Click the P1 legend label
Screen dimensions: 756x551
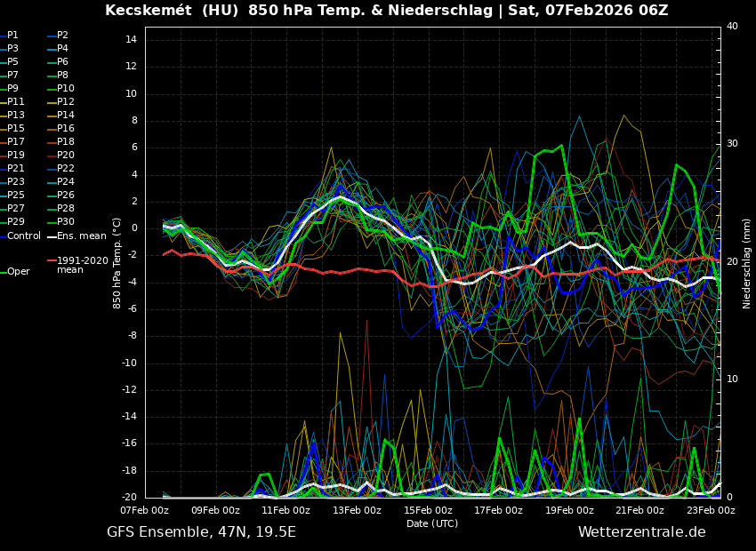click(x=12, y=36)
